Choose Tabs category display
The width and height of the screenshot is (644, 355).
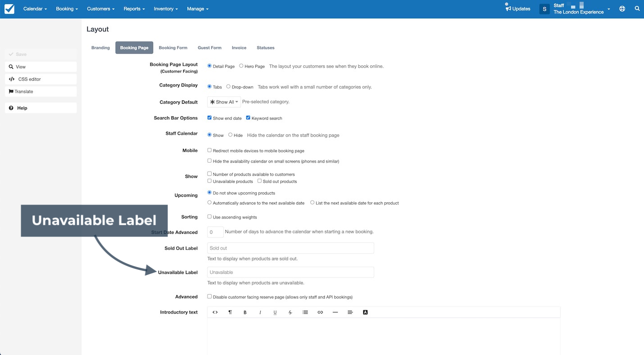(x=209, y=86)
